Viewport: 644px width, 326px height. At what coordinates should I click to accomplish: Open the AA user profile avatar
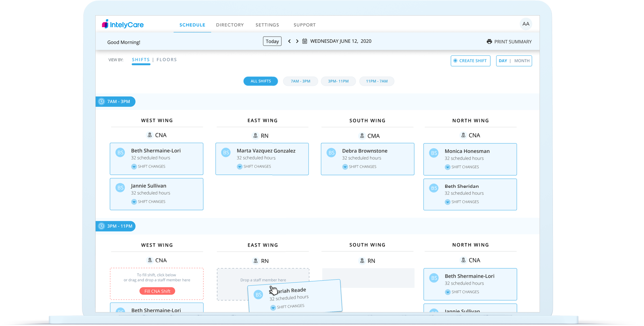(x=526, y=24)
